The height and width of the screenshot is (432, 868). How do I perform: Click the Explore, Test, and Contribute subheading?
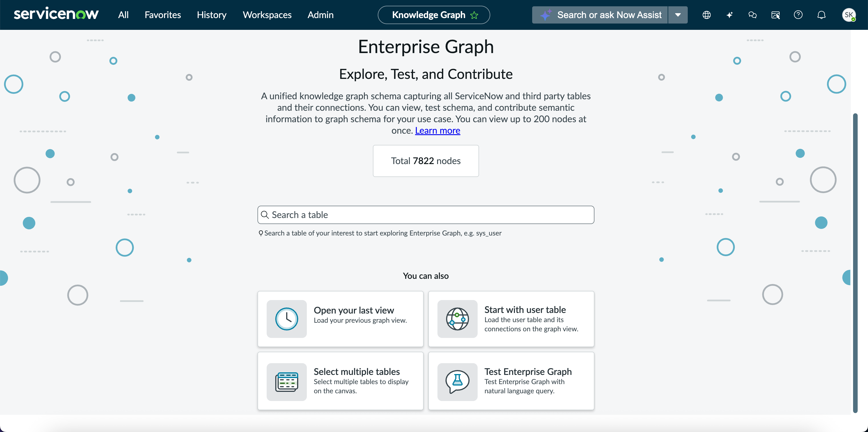(426, 74)
